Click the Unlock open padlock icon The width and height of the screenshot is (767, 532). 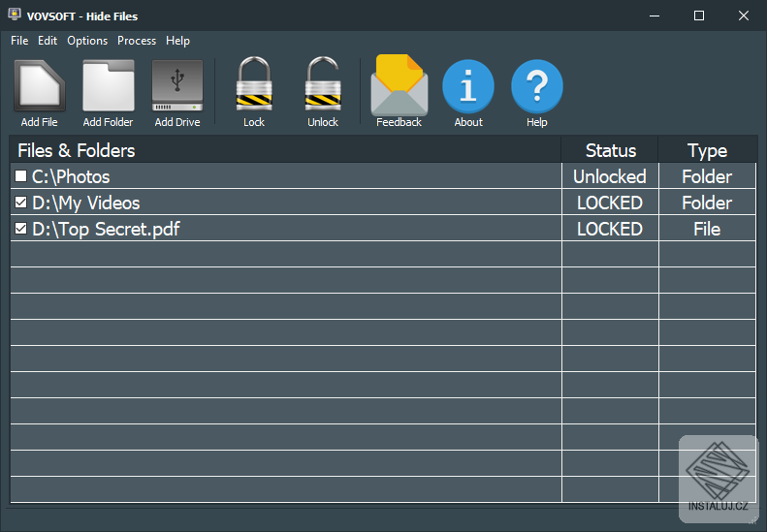[x=323, y=84]
